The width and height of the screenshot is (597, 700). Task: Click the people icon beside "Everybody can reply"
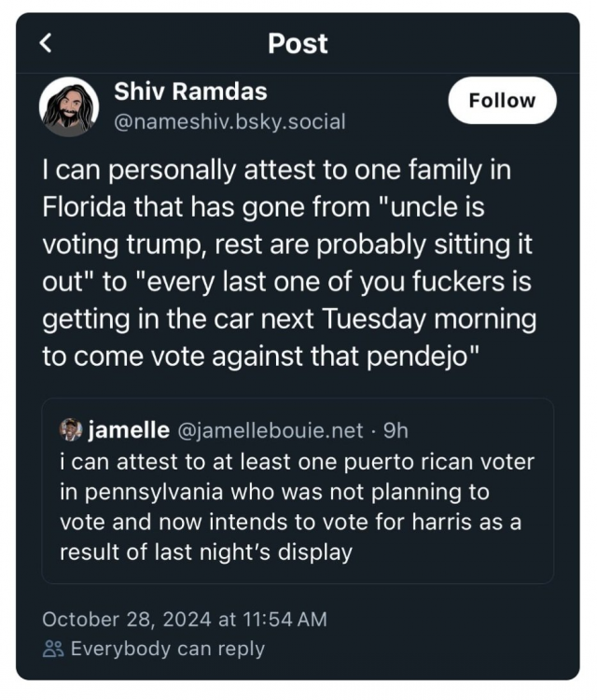(54, 649)
